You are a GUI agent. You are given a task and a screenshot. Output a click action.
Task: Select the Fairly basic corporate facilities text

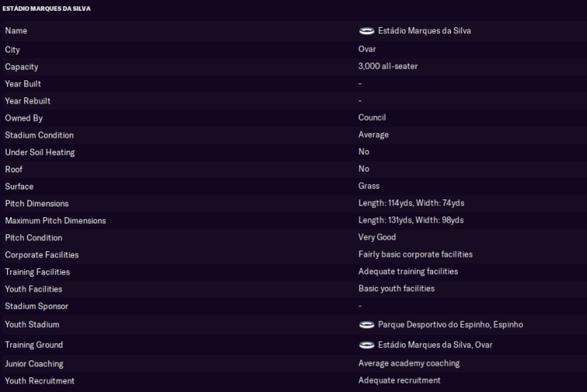415,254
